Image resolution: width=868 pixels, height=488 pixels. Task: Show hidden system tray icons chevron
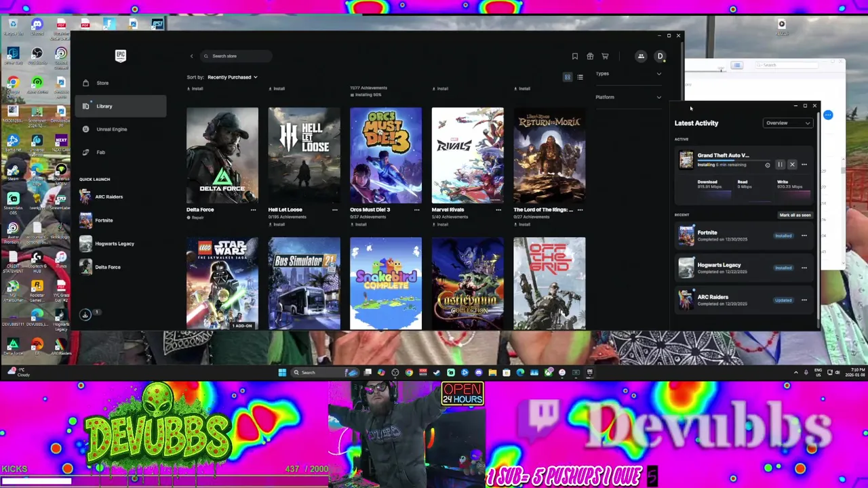(796, 372)
